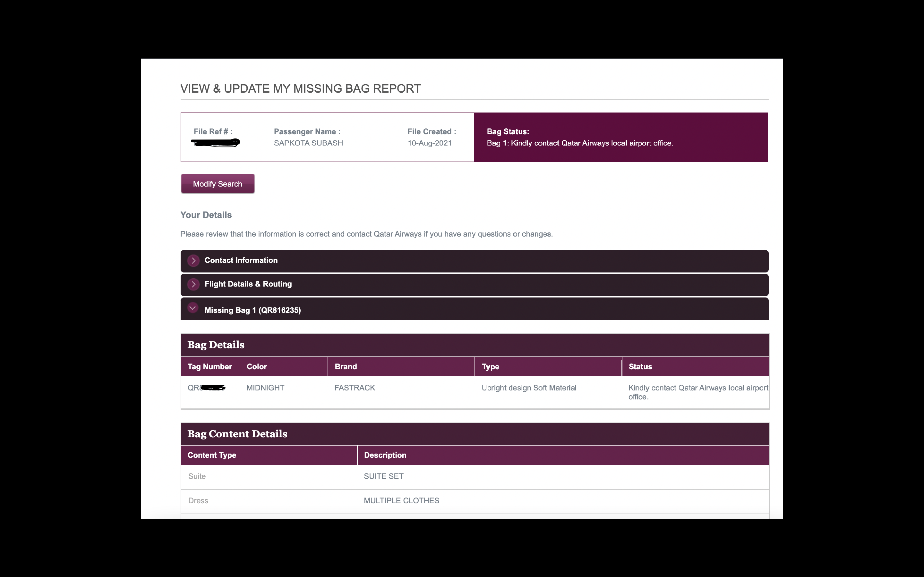Click the Type column header
This screenshot has height=577, width=924.
coord(491,366)
